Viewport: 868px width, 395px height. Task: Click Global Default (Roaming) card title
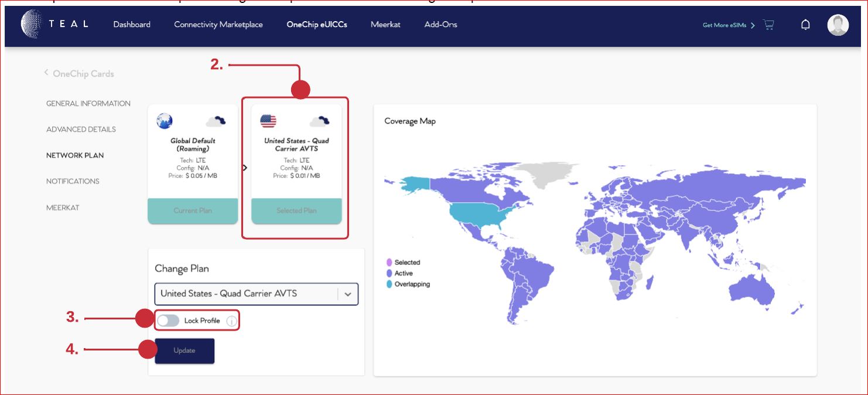tap(193, 145)
